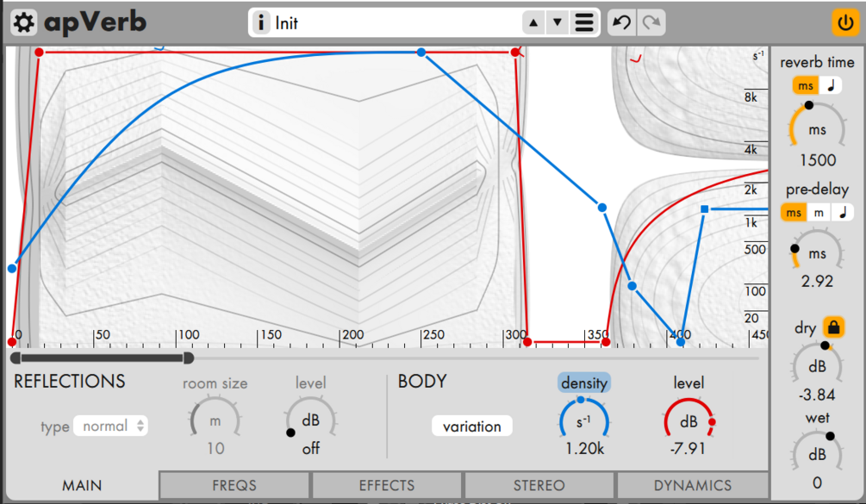The image size is (866, 504).
Task: Load the next preset with down arrow
Action: click(x=558, y=22)
